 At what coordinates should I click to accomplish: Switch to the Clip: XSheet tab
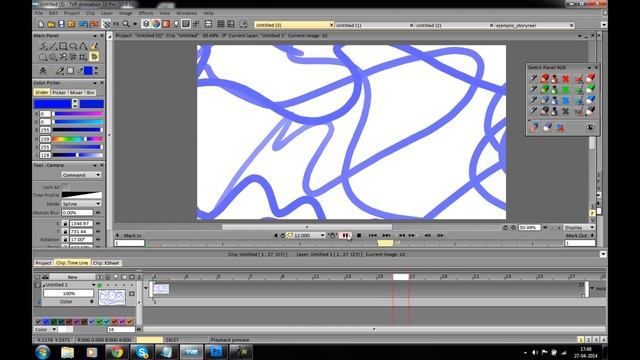pyautogui.click(x=106, y=263)
